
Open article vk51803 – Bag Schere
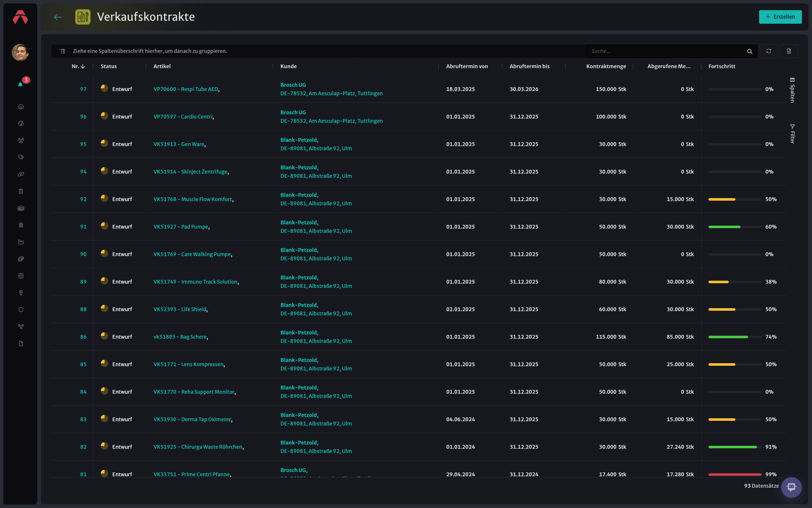(x=180, y=337)
